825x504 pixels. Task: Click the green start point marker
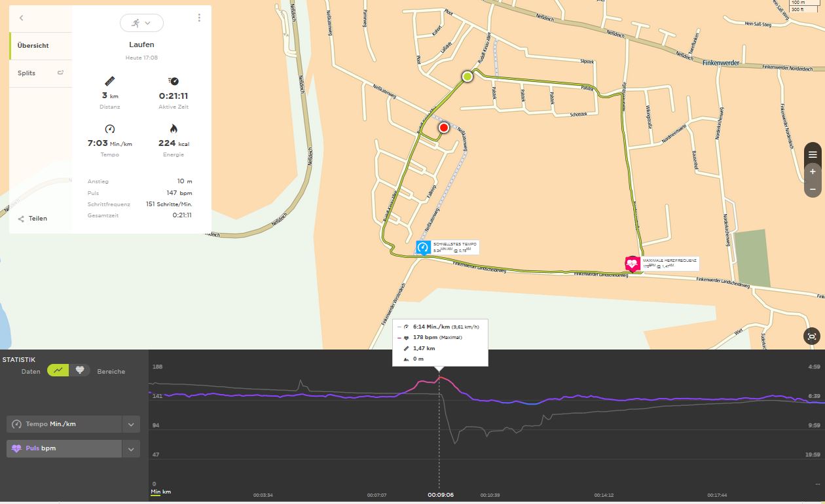[x=467, y=77]
